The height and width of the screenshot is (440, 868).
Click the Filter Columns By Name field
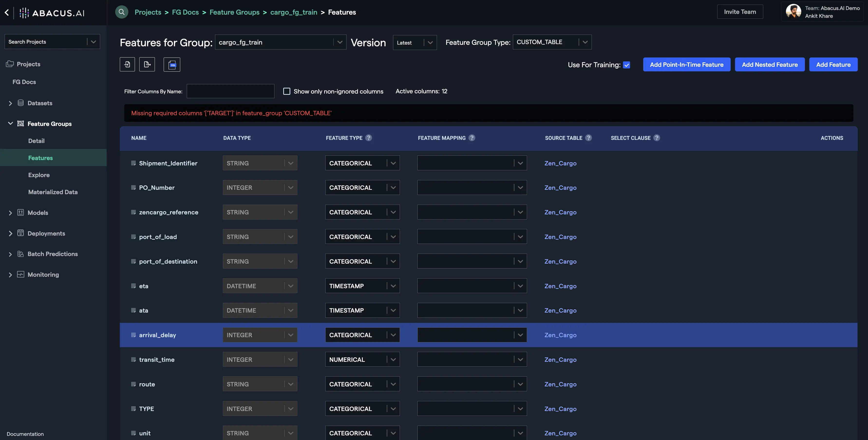(x=230, y=91)
